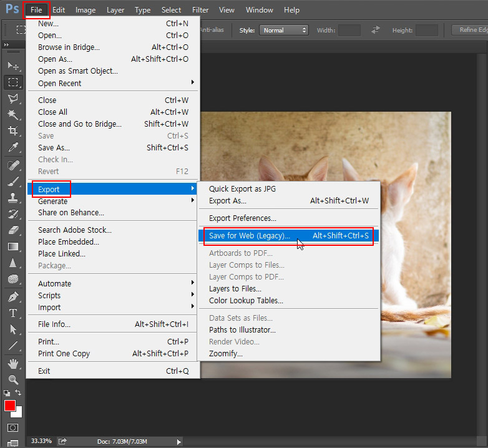This screenshot has height=448, width=488.
Task: Click the status bar export share icon
Action: (x=62, y=441)
